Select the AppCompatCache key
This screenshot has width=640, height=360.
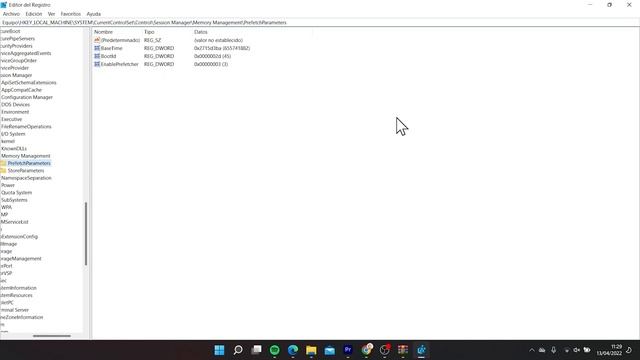[x=21, y=90]
